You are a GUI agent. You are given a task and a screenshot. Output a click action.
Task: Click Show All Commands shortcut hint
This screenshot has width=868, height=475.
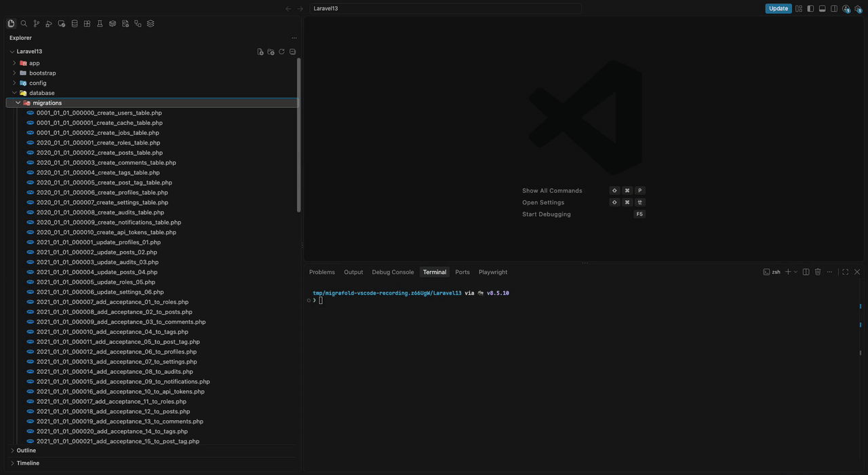[552, 191]
